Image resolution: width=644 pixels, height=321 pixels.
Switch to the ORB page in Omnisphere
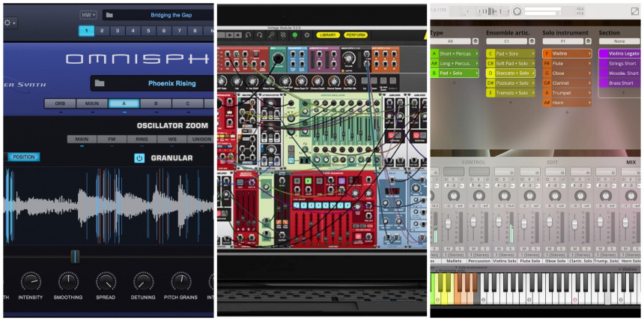point(60,103)
